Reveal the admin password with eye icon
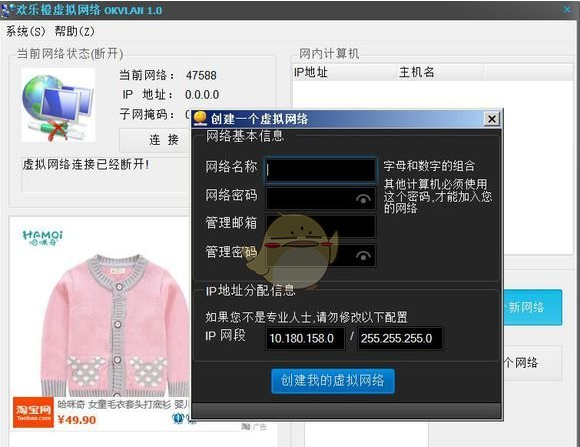 coord(363,256)
